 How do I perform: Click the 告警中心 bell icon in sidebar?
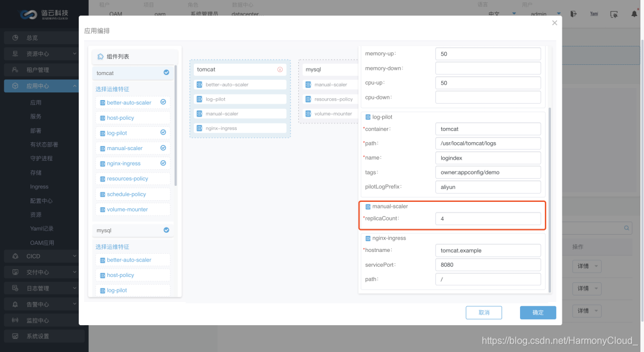15,304
